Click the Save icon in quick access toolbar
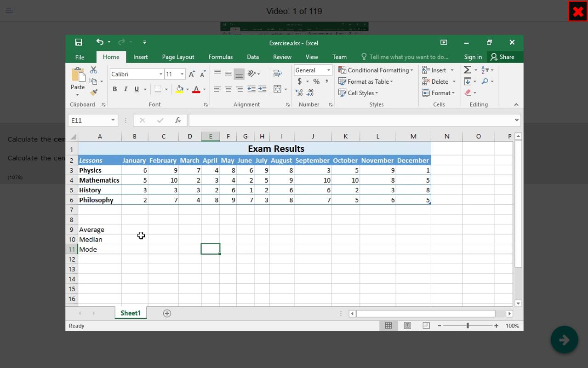Image resolution: width=588 pixels, height=368 pixels. pyautogui.click(x=79, y=42)
